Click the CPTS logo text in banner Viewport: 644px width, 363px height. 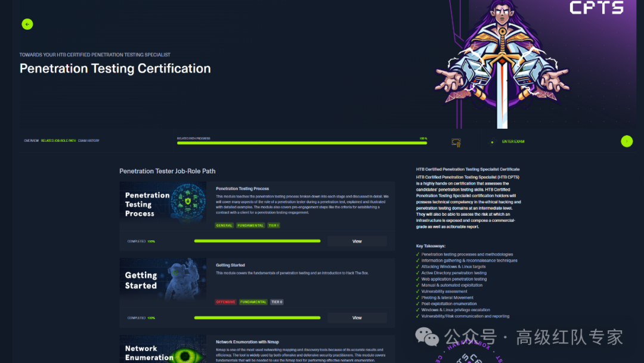(596, 7)
